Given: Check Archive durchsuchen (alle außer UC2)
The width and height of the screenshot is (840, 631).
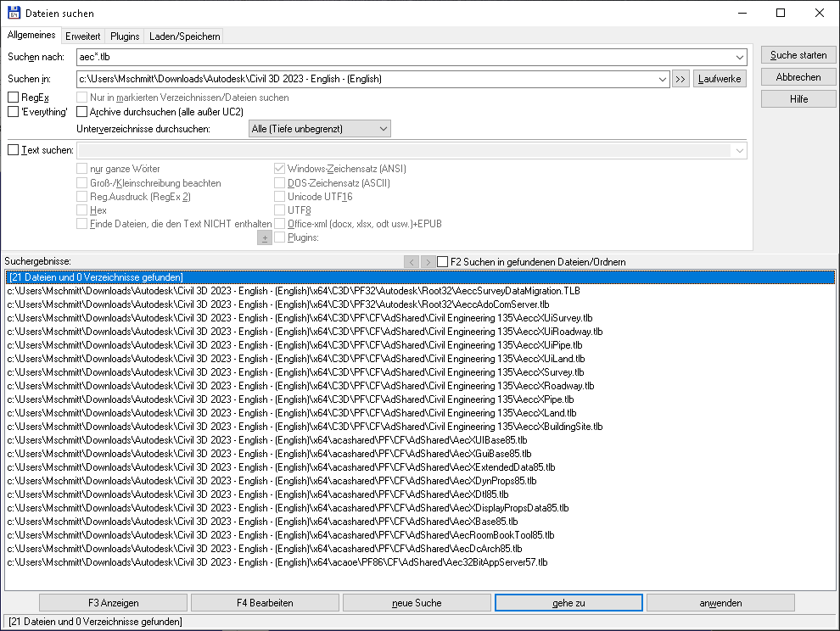Looking at the screenshot, I should click(82, 111).
